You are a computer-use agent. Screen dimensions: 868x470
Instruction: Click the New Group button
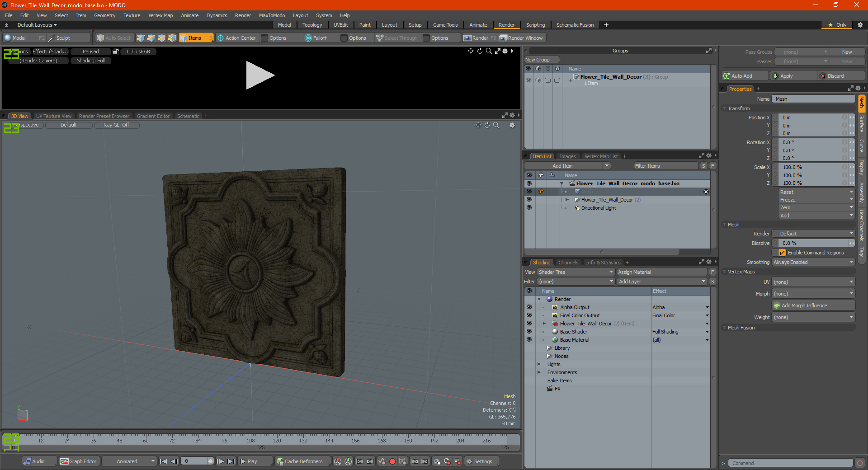tap(542, 60)
